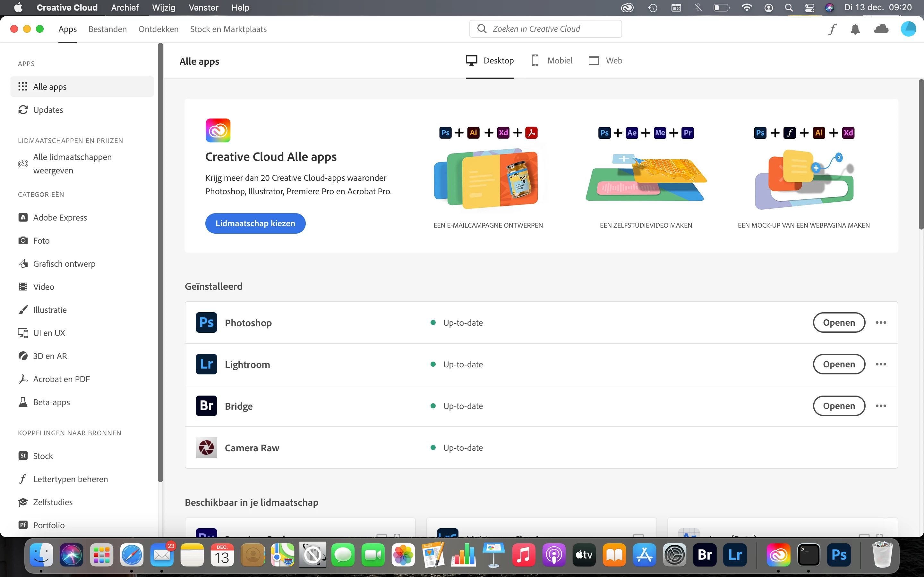This screenshot has height=577, width=924.
Task: Switch to the Mobiel tab
Action: 552,60
